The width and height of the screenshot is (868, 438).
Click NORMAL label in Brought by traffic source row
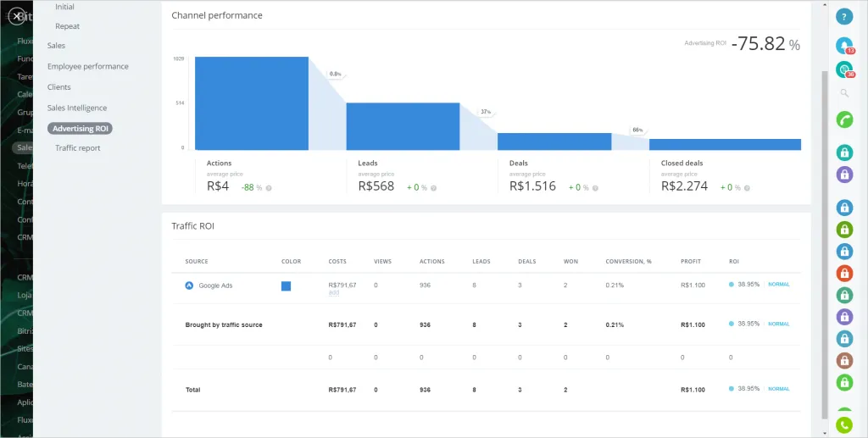[779, 324]
